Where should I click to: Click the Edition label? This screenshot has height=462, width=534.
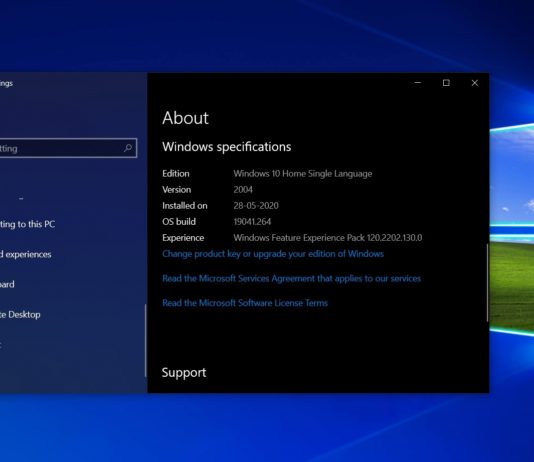[x=176, y=174]
